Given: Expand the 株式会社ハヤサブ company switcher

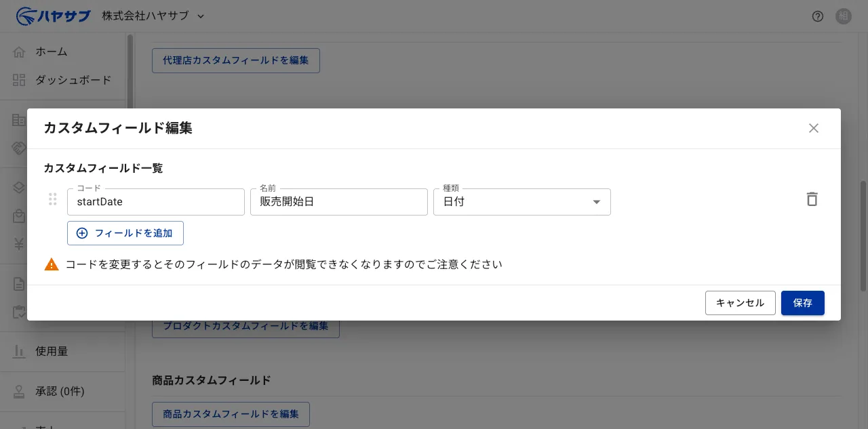Looking at the screenshot, I should tap(153, 16).
